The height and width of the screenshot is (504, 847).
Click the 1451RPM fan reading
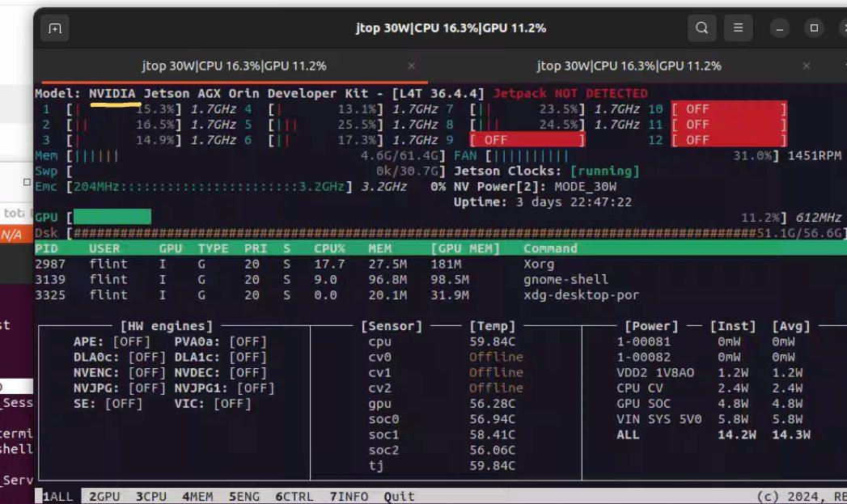[x=814, y=156]
